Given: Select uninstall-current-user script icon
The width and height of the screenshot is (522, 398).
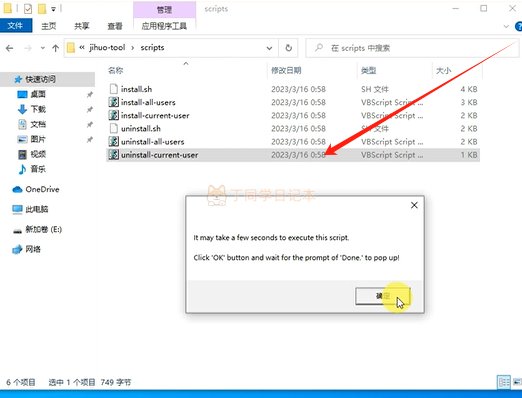Looking at the screenshot, I should coord(114,155).
